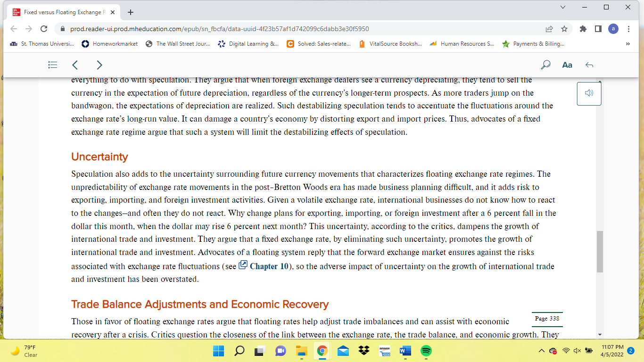This screenshot has width=644, height=362.
Task: Open the Chrome profile avatar
Action: (613, 29)
